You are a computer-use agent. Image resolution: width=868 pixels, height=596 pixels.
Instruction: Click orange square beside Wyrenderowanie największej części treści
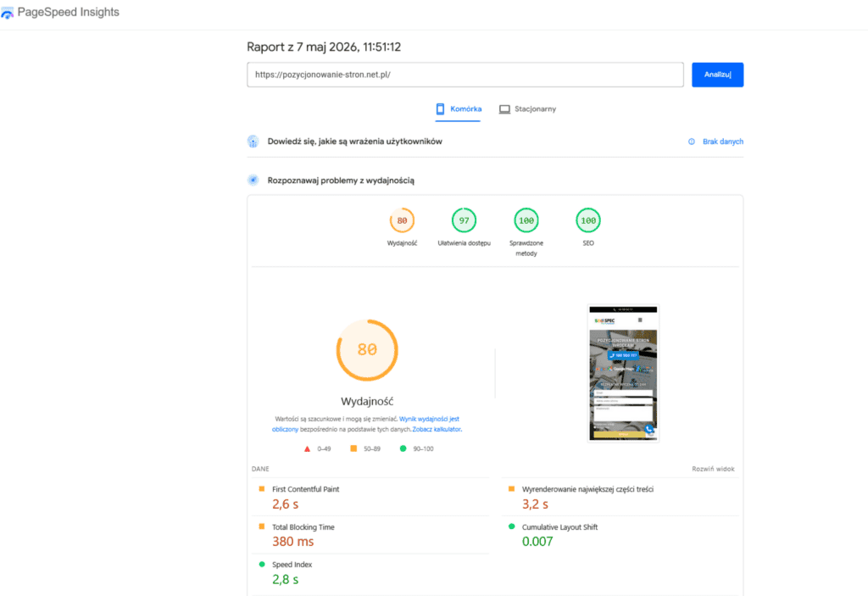coord(511,489)
